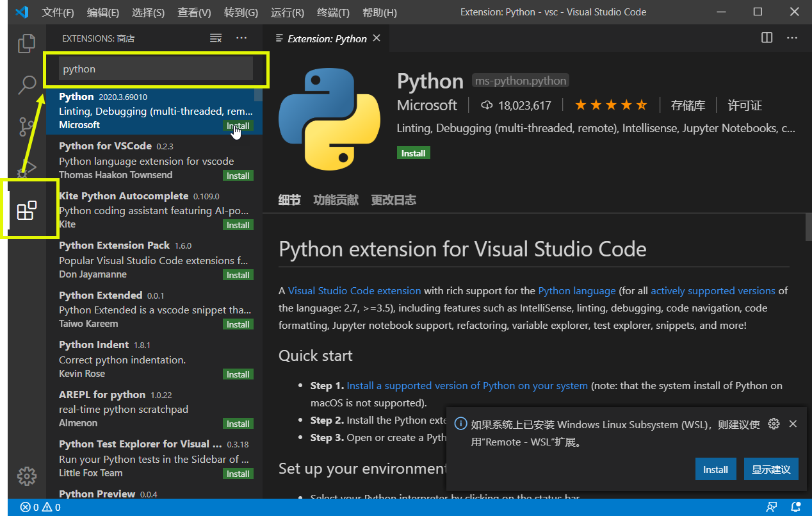Open the Manage gear icon at bottom

pyautogui.click(x=26, y=476)
